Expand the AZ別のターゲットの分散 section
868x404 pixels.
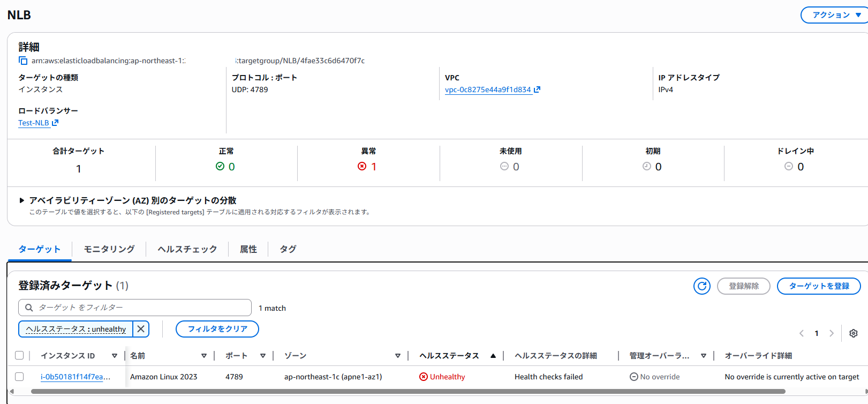coord(22,200)
